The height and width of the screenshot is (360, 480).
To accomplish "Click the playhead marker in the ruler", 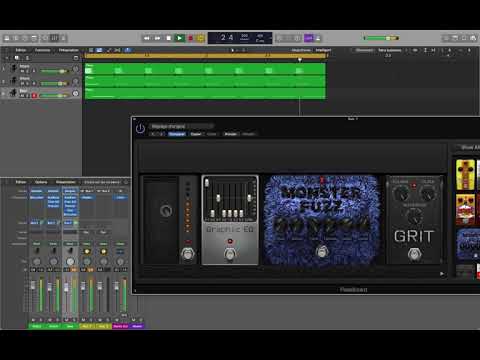I will (300, 60).
